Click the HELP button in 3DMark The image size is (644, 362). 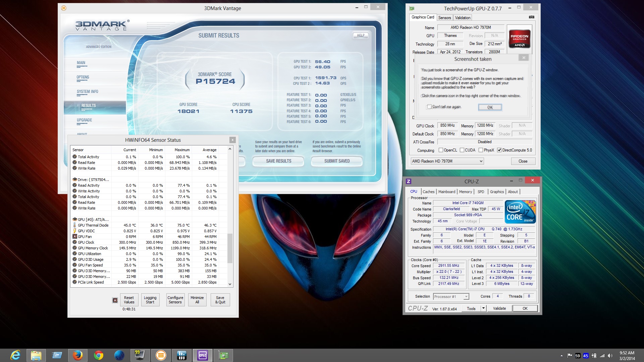pos(361,35)
